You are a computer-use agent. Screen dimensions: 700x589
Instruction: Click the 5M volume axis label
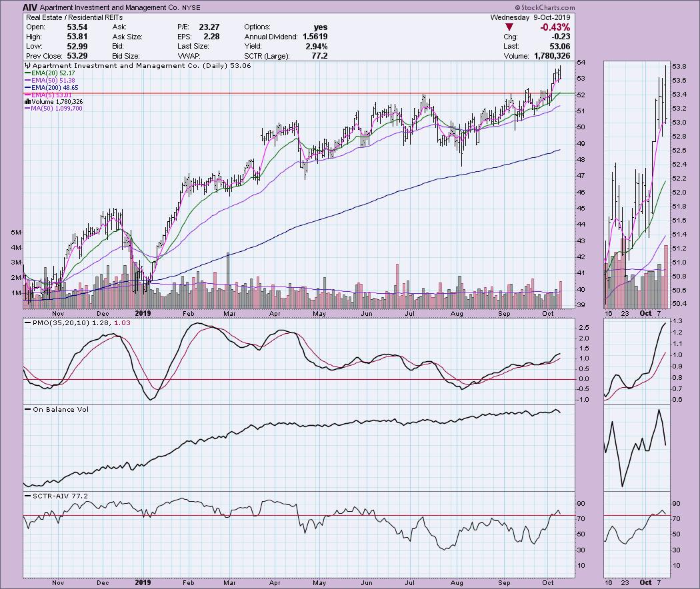[x=16, y=233]
